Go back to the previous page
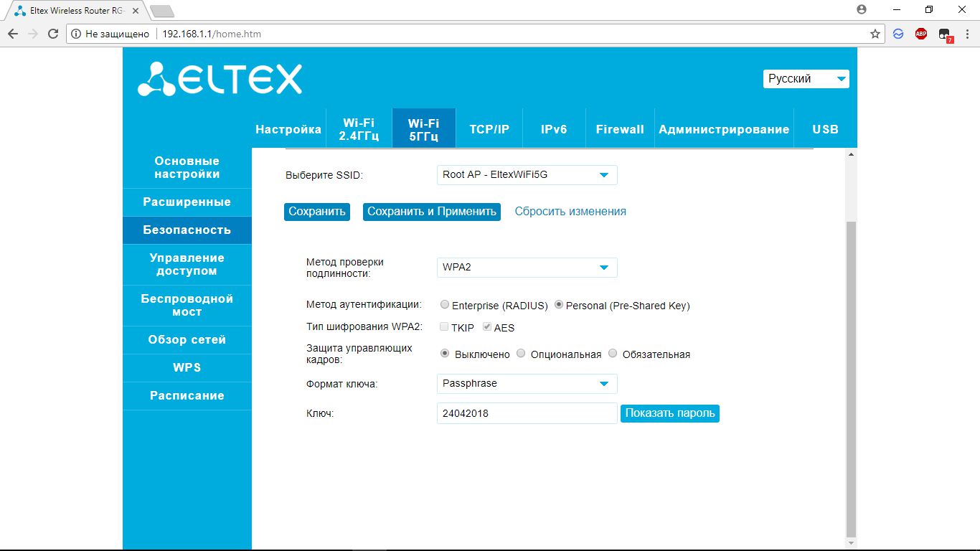This screenshot has width=980, height=551. (x=13, y=34)
